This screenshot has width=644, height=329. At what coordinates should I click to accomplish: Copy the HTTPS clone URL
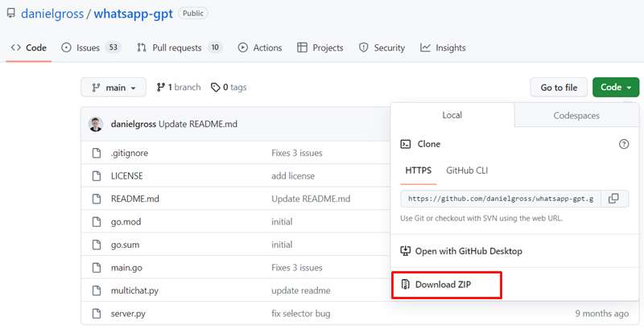tap(613, 199)
